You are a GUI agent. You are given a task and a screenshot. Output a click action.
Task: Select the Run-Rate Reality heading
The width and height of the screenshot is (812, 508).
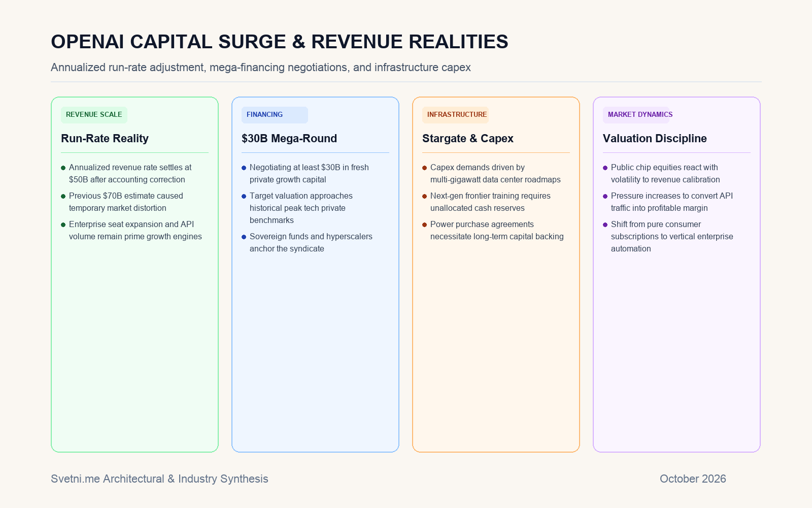pyautogui.click(x=105, y=138)
